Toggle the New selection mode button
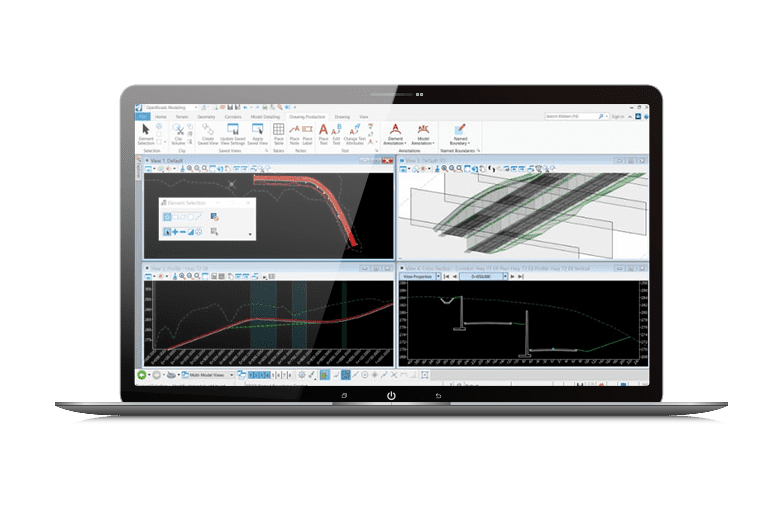This screenshot has width=782, height=508. pos(168,232)
